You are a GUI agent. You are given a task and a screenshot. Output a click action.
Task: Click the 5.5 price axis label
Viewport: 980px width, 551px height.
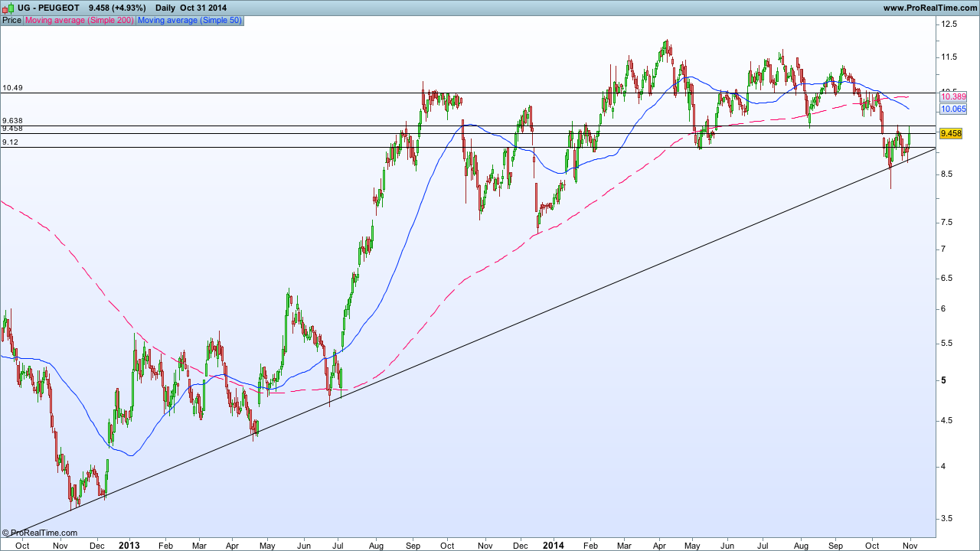[947, 343]
